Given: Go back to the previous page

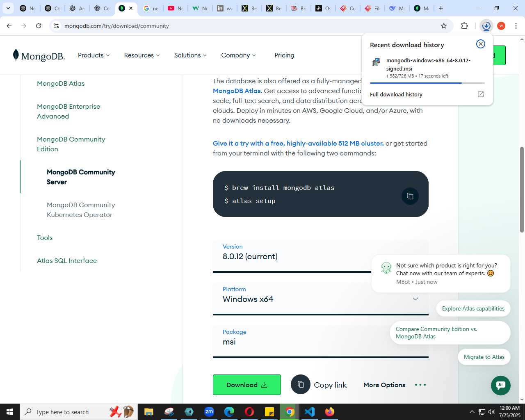Looking at the screenshot, I should (9, 26).
